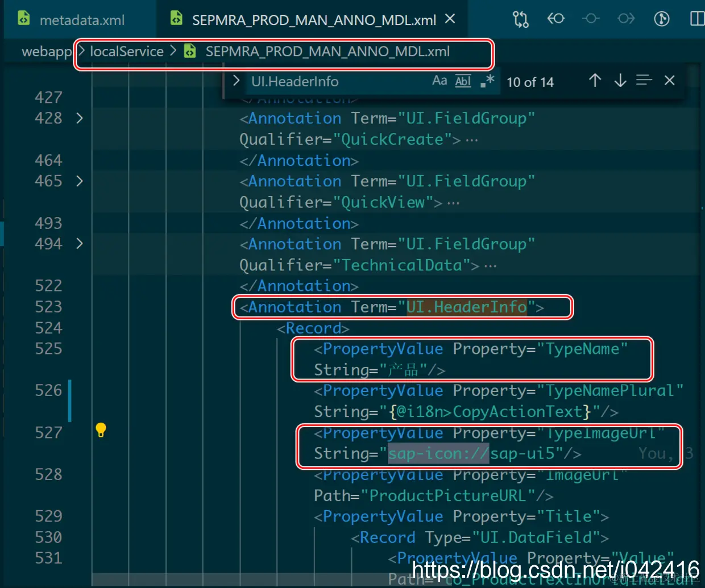
Task: Click the "UI.DataField" type value
Action: [x=536, y=537]
